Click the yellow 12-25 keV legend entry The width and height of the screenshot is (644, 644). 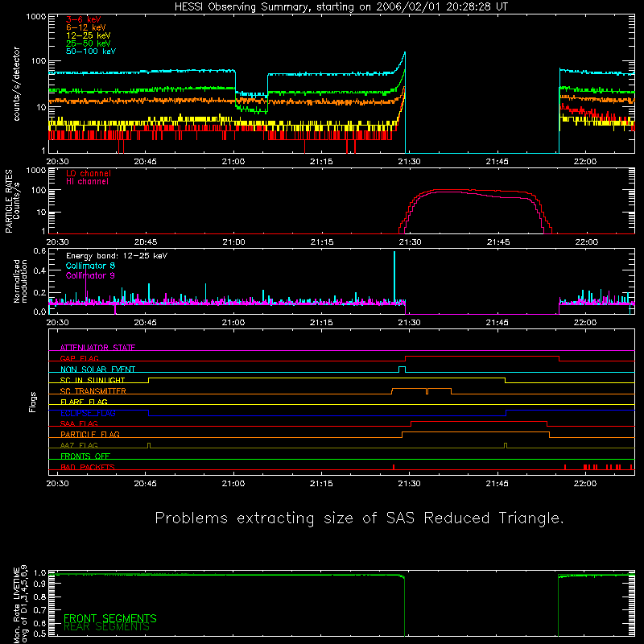[x=89, y=35]
